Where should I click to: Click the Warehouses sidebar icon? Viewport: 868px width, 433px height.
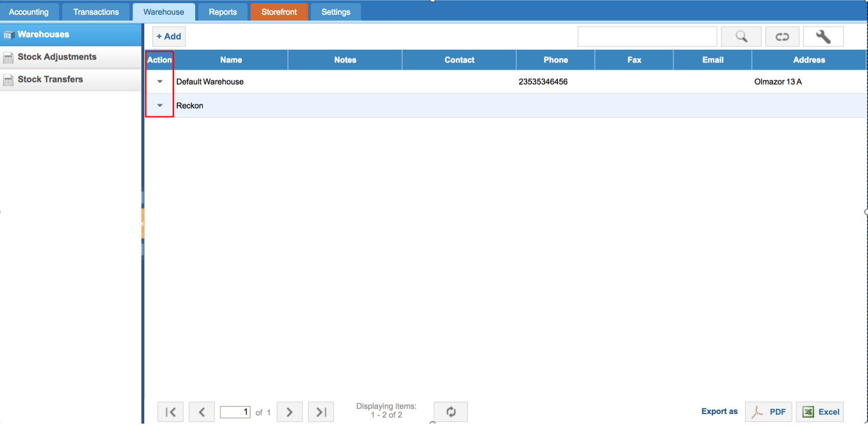coord(8,35)
